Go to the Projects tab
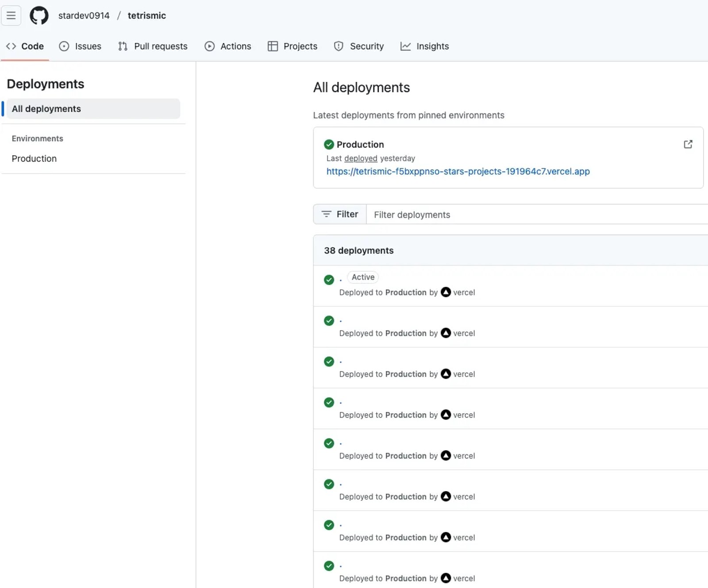Viewport: 708px width, 588px height. pyautogui.click(x=292, y=46)
